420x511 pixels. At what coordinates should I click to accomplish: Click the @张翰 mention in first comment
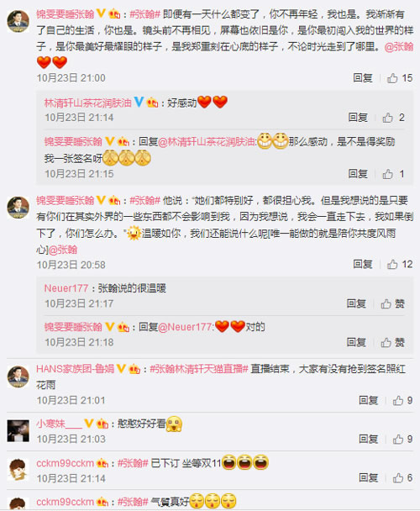(399, 46)
